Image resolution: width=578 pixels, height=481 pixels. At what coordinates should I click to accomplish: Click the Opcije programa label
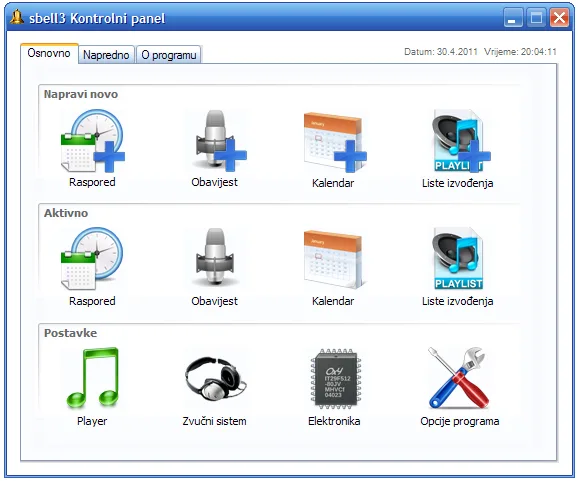(460, 421)
